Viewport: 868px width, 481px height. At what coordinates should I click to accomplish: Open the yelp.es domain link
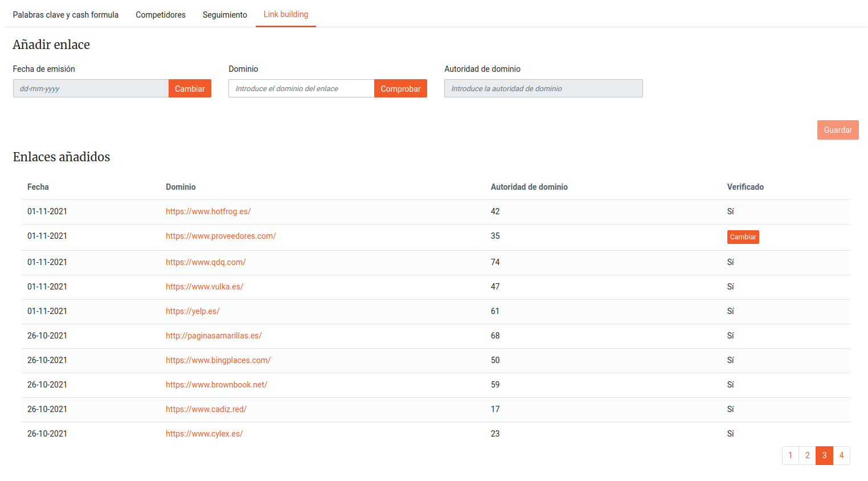coord(193,311)
